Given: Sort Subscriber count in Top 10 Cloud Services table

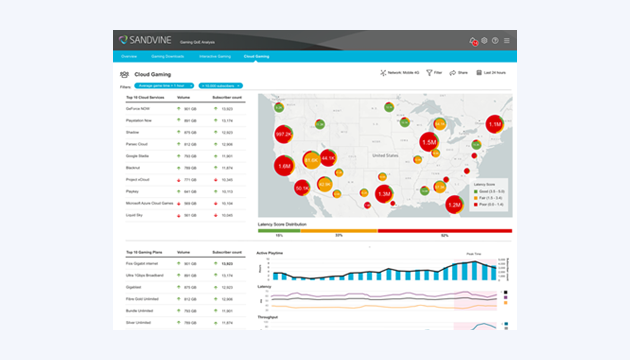Looking at the screenshot, I should (x=227, y=97).
